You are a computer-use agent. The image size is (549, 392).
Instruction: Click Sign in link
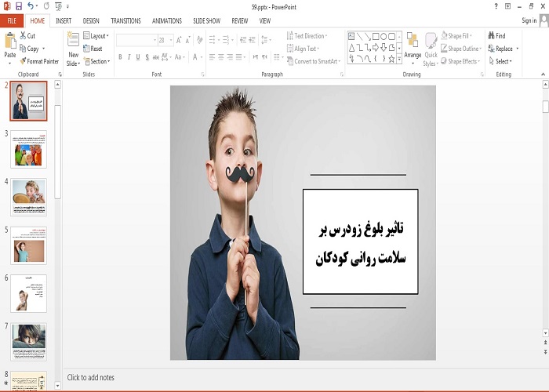click(x=529, y=20)
